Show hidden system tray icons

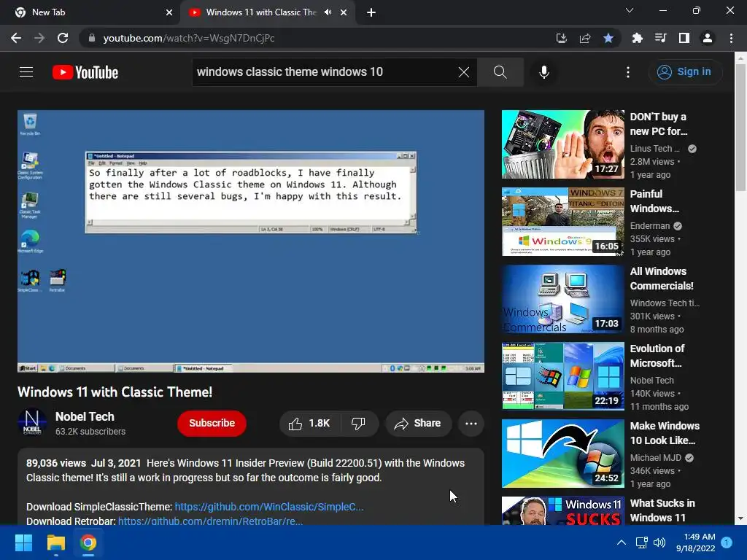pos(622,542)
